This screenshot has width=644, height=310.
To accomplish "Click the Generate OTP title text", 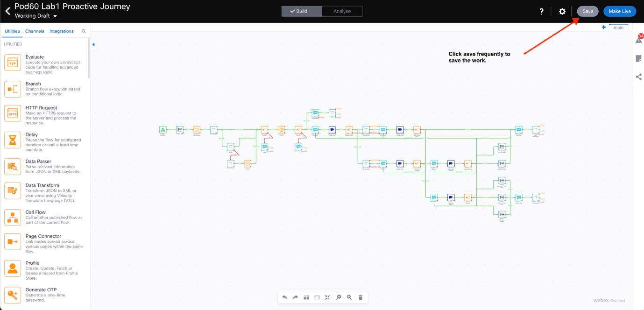I will 41,290.
